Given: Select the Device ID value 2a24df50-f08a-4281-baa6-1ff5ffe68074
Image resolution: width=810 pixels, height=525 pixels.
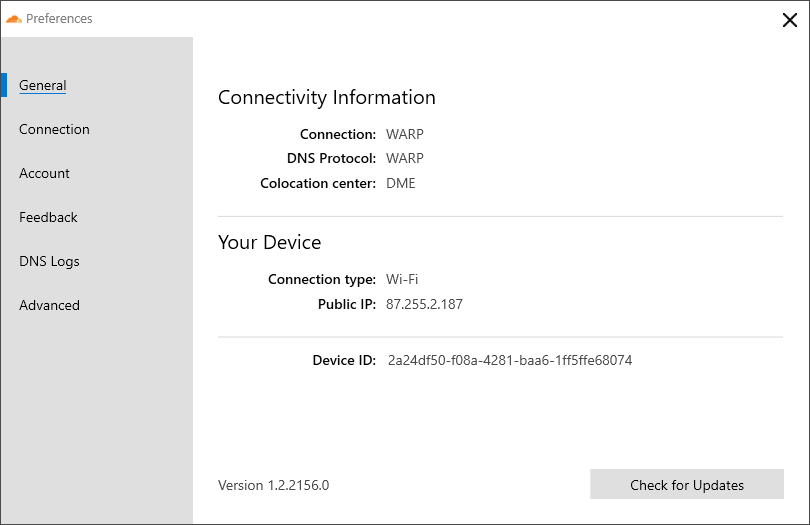Looking at the screenshot, I should click(510, 360).
